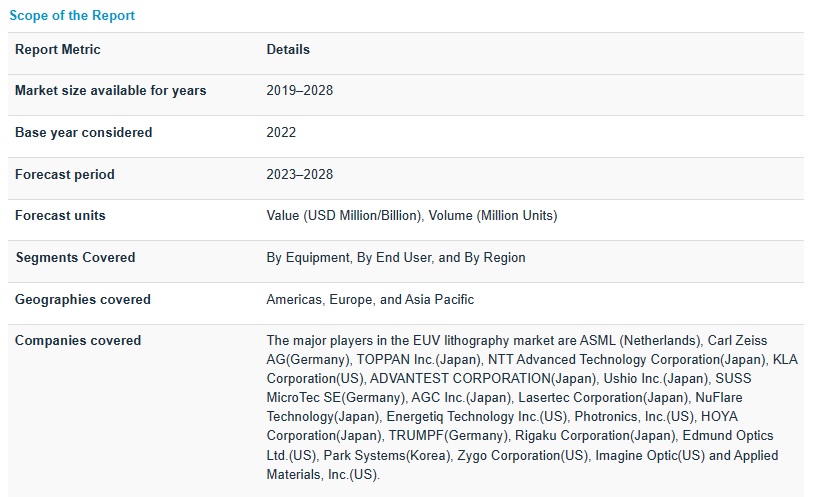Click the 'Scope of the Report' heading
This screenshot has height=497, width=813.
coord(72,16)
